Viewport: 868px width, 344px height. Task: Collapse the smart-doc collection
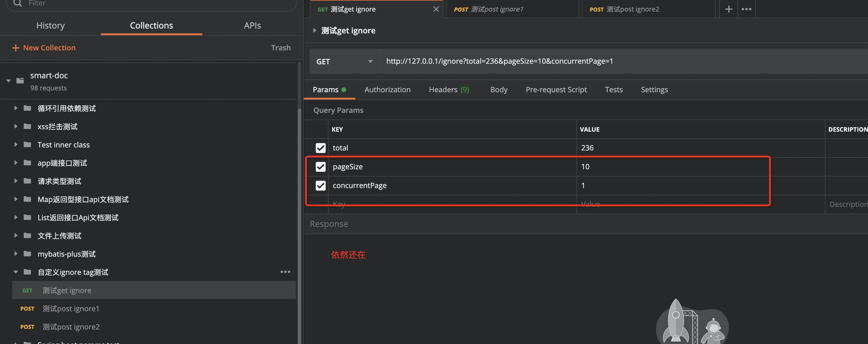[x=9, y=81]
